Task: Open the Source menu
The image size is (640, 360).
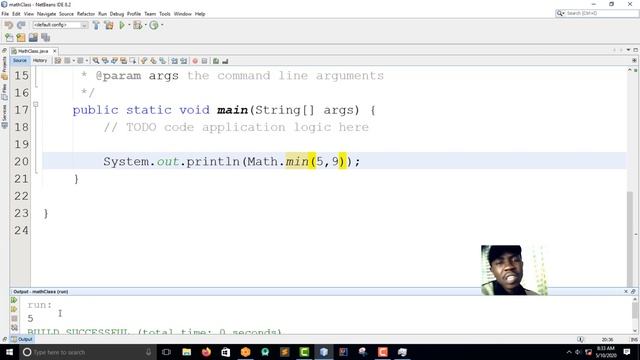Action: [67, 14]
